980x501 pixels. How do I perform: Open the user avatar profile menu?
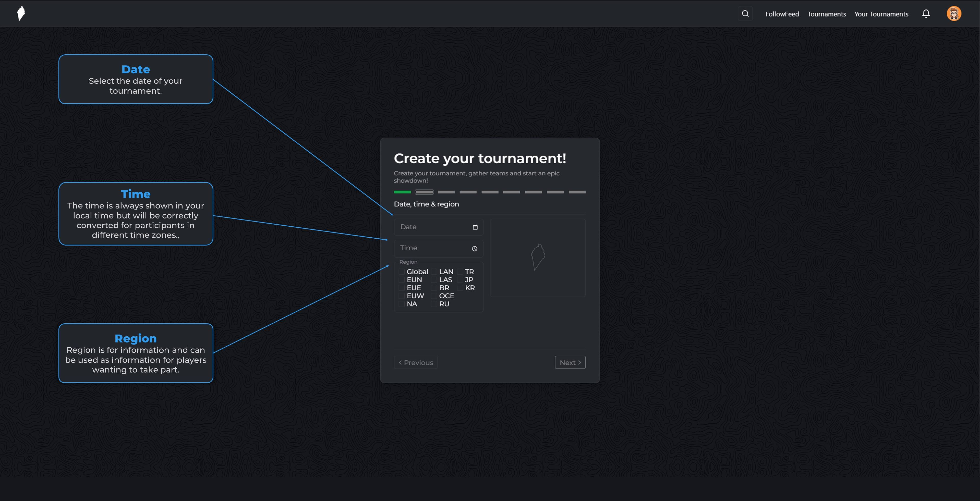pos(953,14)
